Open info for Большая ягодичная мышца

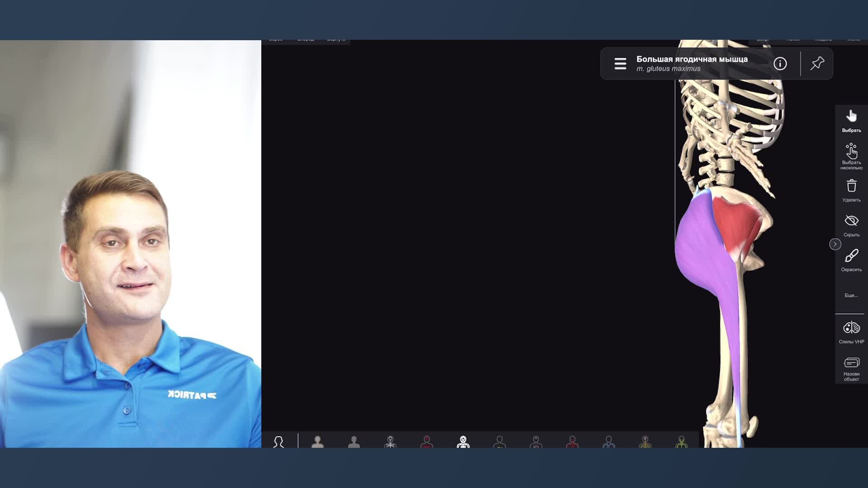[x=780, y=64]
